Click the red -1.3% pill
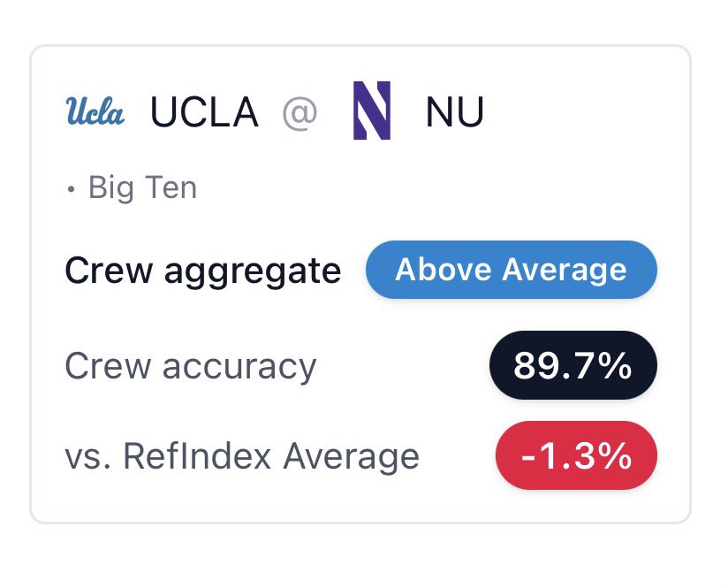The height and width of the screenshot is (588, 728). 576,455
